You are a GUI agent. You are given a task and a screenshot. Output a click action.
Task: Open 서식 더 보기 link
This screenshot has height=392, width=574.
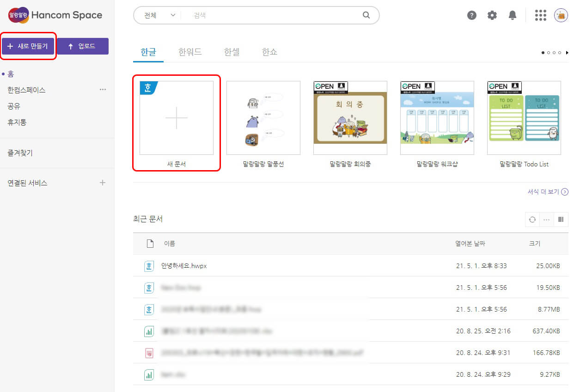coord(543,191)
